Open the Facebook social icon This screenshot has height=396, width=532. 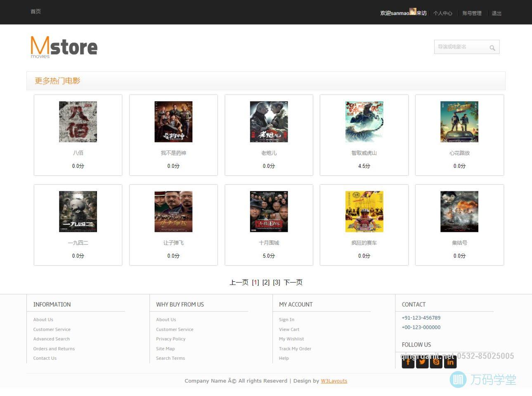coord(408,362)
